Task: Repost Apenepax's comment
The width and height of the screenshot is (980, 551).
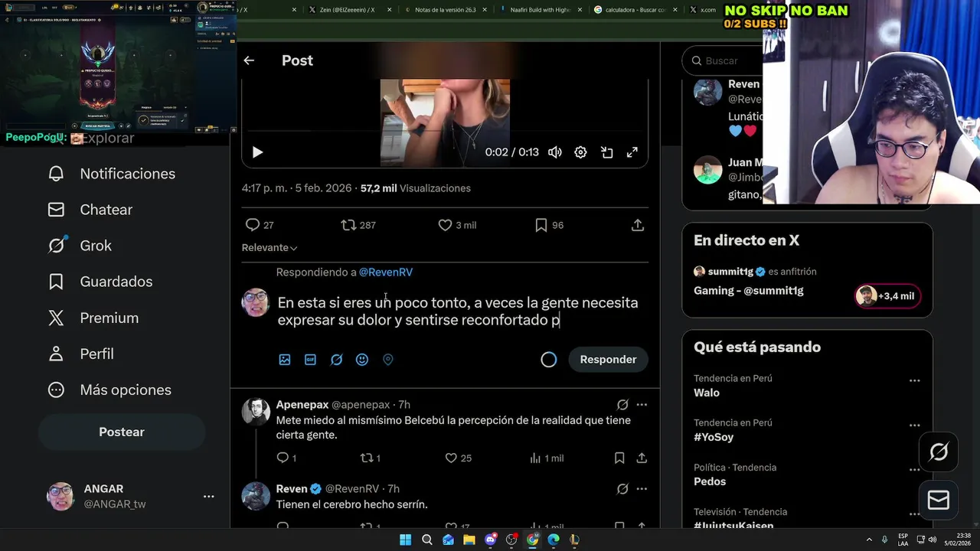Action: pos(371,458)
